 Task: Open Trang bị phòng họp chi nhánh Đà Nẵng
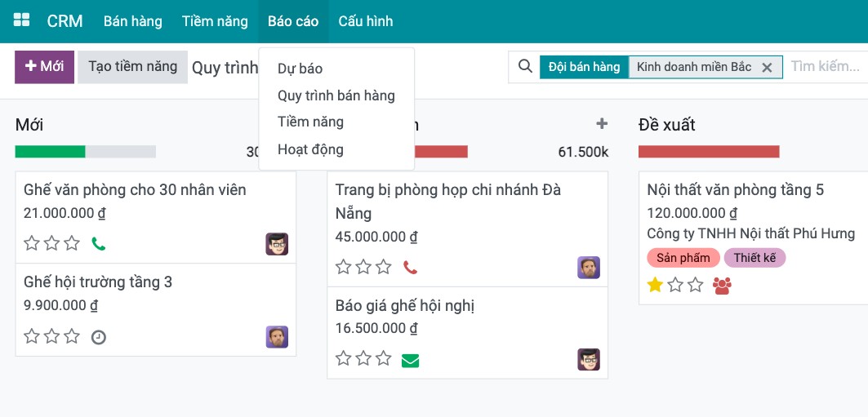click(x=448, y=202)
